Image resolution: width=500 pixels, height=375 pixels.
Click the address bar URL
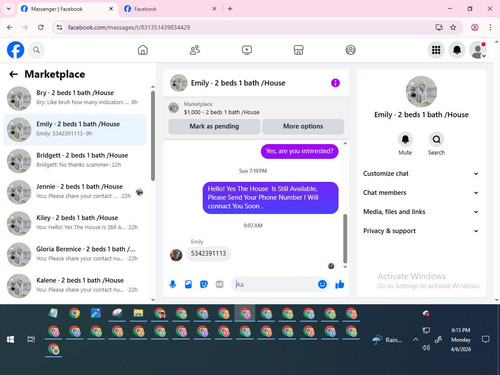129,27
